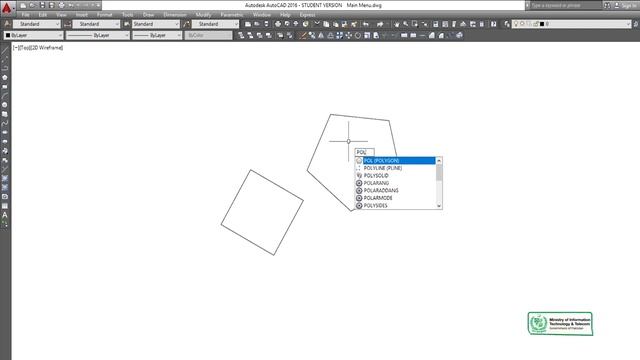The width and height of the screenshot is (640, 360).
Task: Expand the layer list dropdown arrow
Action: coord(628,24)
